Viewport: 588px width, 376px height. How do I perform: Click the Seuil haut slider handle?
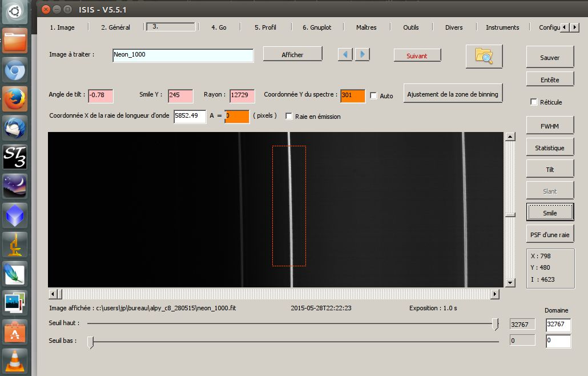[x=496, y=323]
